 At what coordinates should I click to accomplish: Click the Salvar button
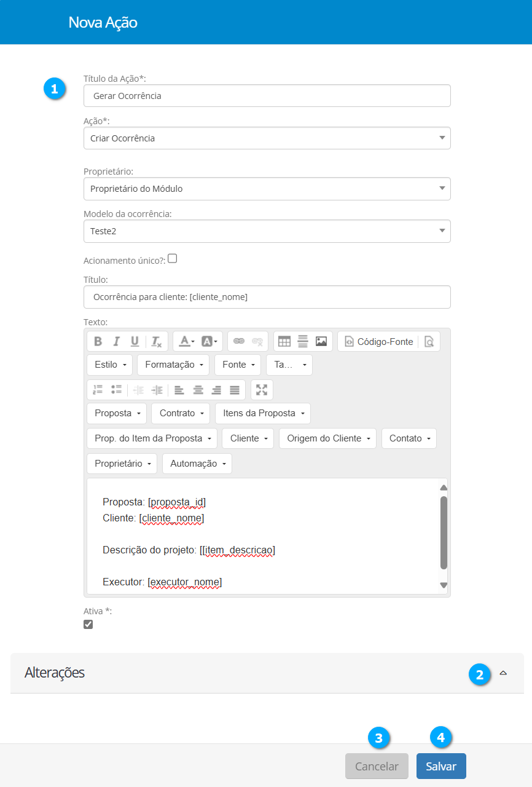pos(440,767)
